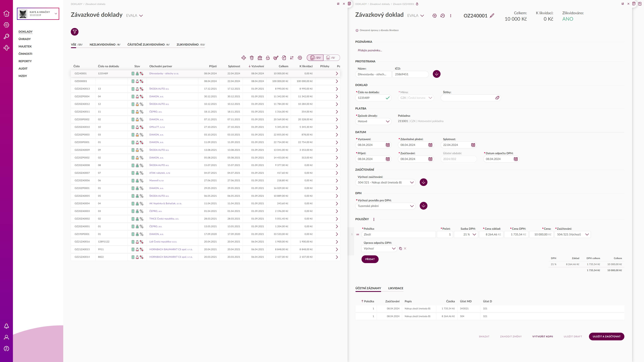Open the MAJETEK menu item
This screenshot has height=362, width=644.
coord(25,46)
